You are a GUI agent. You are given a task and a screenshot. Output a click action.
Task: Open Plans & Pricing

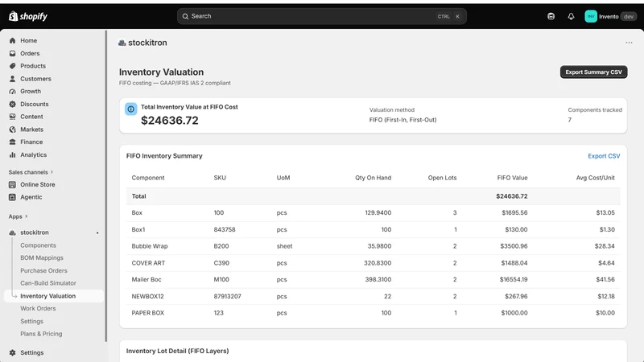point(41,334)
